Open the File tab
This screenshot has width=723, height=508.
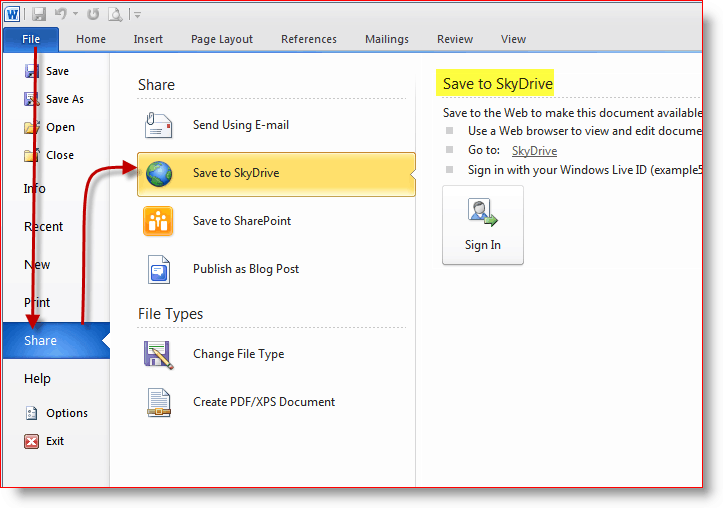coord(31,39)
